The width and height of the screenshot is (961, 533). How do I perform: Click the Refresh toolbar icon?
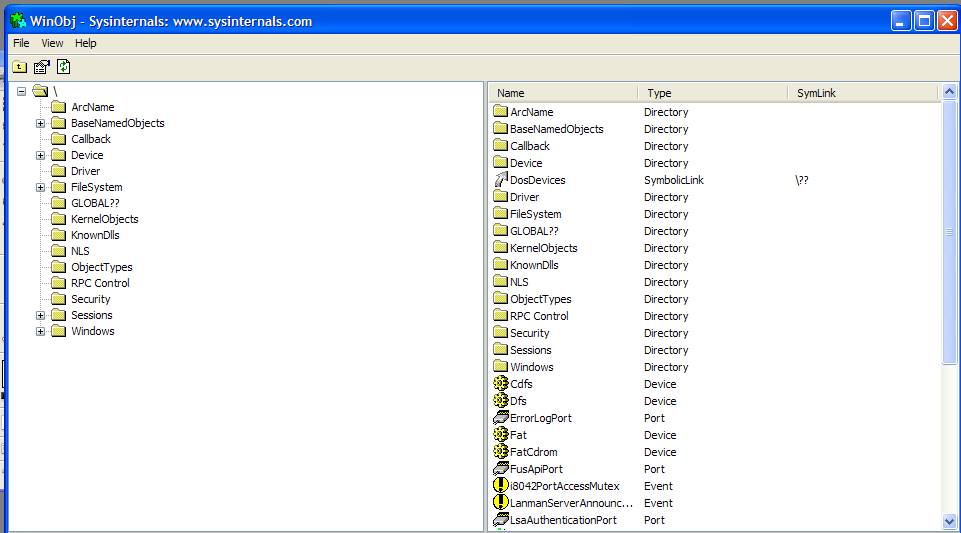[64, 67]
